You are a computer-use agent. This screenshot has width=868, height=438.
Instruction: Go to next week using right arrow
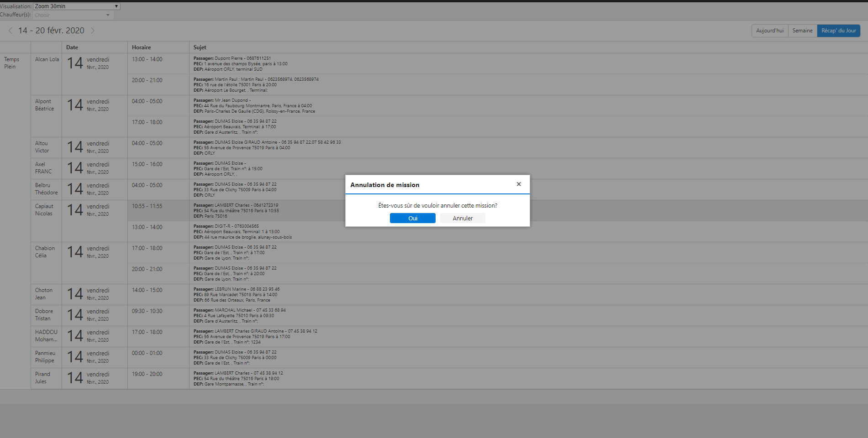93,31
